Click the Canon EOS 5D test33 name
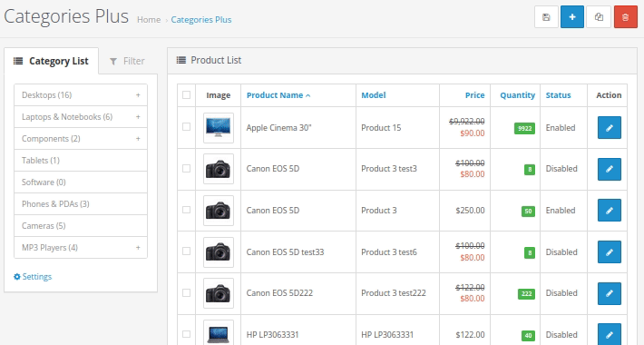The width and height of the screenshot is (644, 345). (285, 252)
